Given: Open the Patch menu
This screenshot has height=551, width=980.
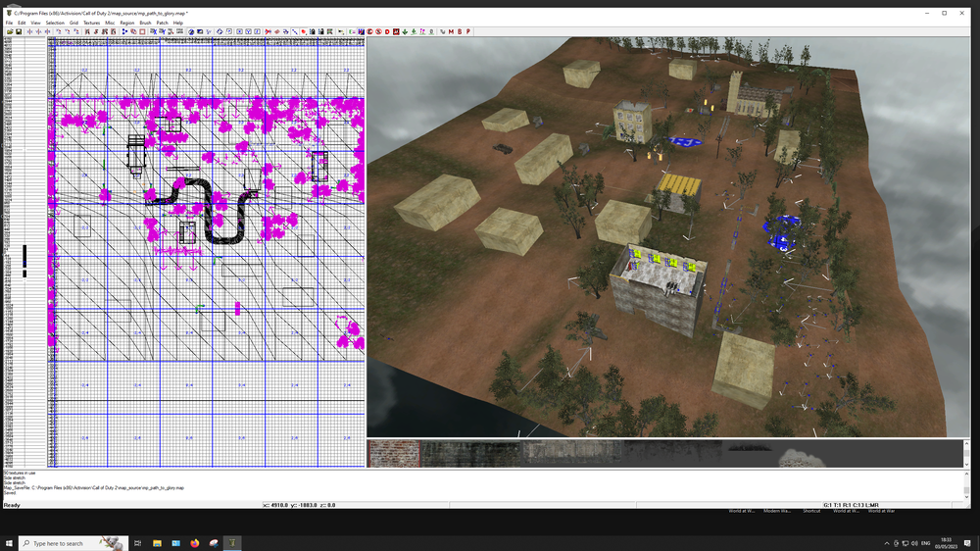Looking at the screenshot, I should (x=163, y=22).
